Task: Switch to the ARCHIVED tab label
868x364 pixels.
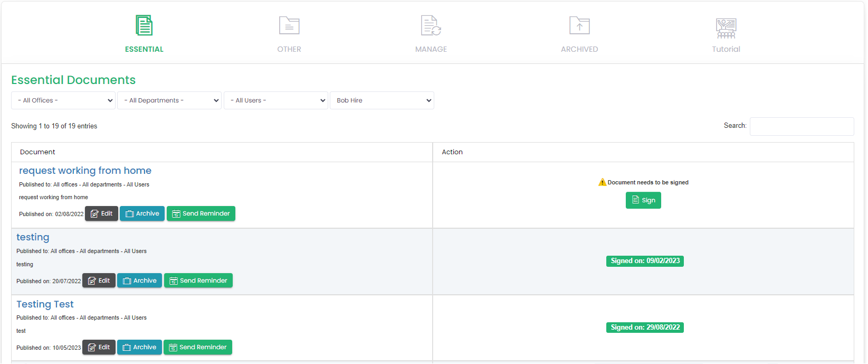Action: click(x=579, y=49)
